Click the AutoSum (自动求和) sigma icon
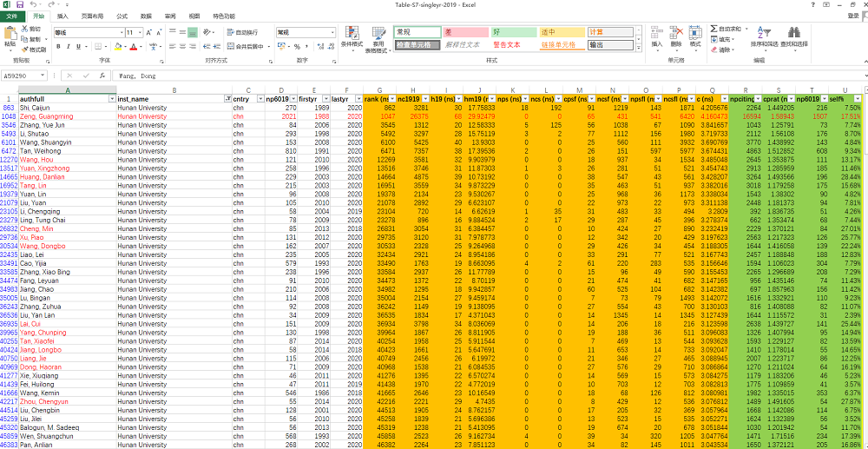Image resolution: width=868 pixels, height=449 pixels. (x=714, y=29)
